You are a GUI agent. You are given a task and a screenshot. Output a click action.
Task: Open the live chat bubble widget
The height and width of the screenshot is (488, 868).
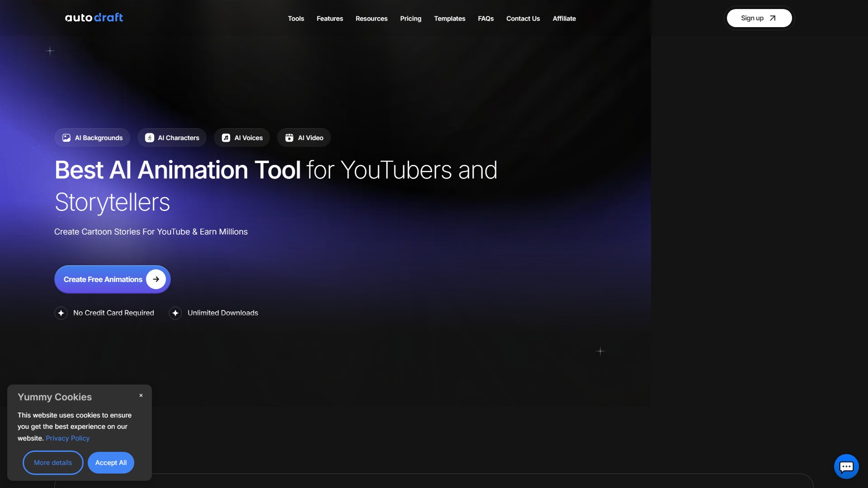846,466
